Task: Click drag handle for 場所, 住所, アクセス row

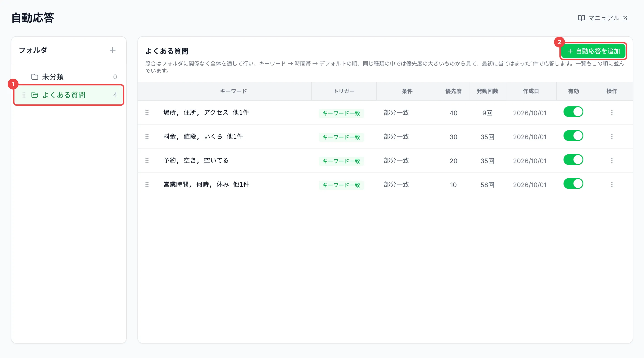Action: coord(147,113)
